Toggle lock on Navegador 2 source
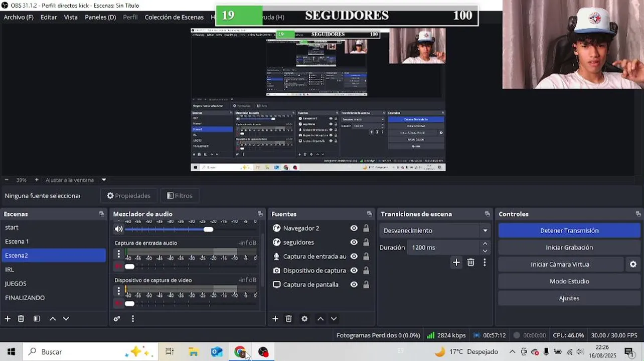The width and height of the screenshot is (644, 361). pyautogui.click(x=366, y=228)
